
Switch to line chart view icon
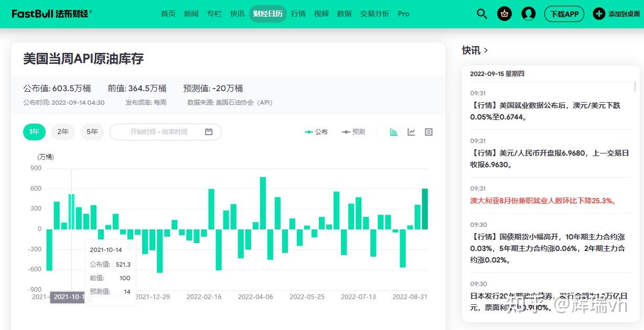click(411, 132)
